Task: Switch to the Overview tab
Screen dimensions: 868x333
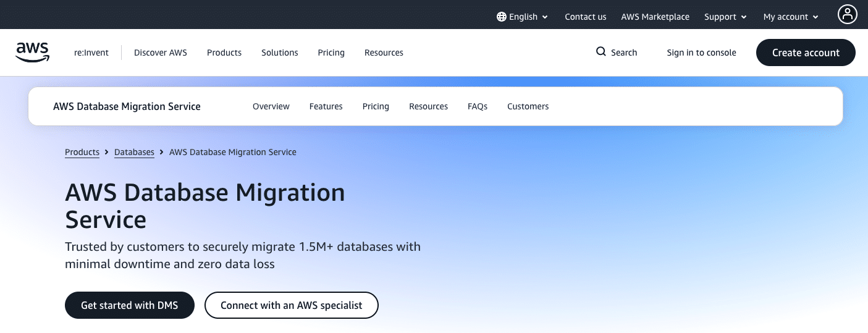Action: click(x=271, y=106)
